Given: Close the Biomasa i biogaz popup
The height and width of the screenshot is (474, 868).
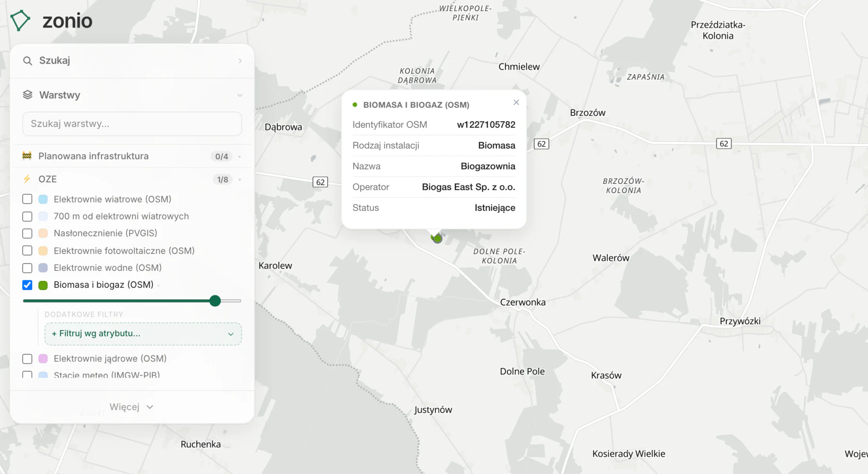Looking at the screenshot, I should pos(516,102).
